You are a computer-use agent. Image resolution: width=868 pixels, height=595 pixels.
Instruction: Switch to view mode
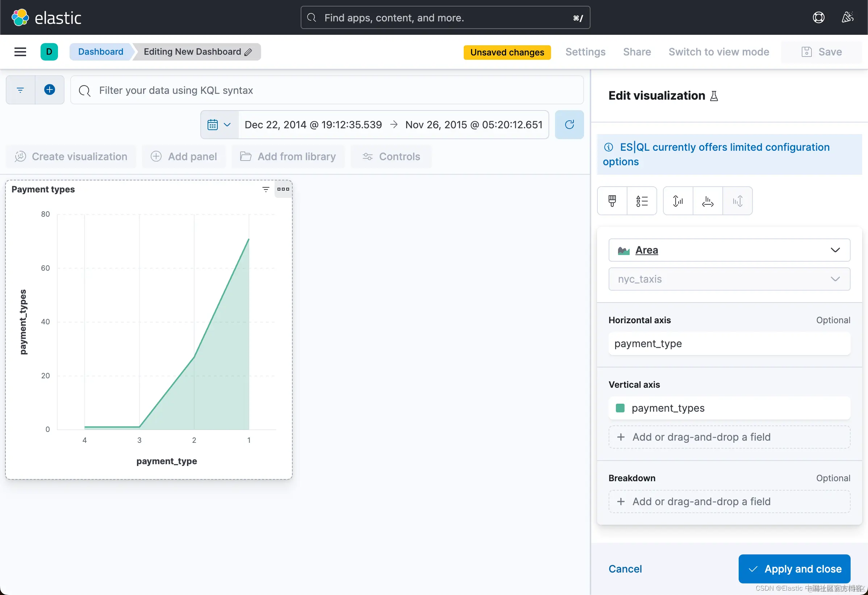[x=718, y=52]
